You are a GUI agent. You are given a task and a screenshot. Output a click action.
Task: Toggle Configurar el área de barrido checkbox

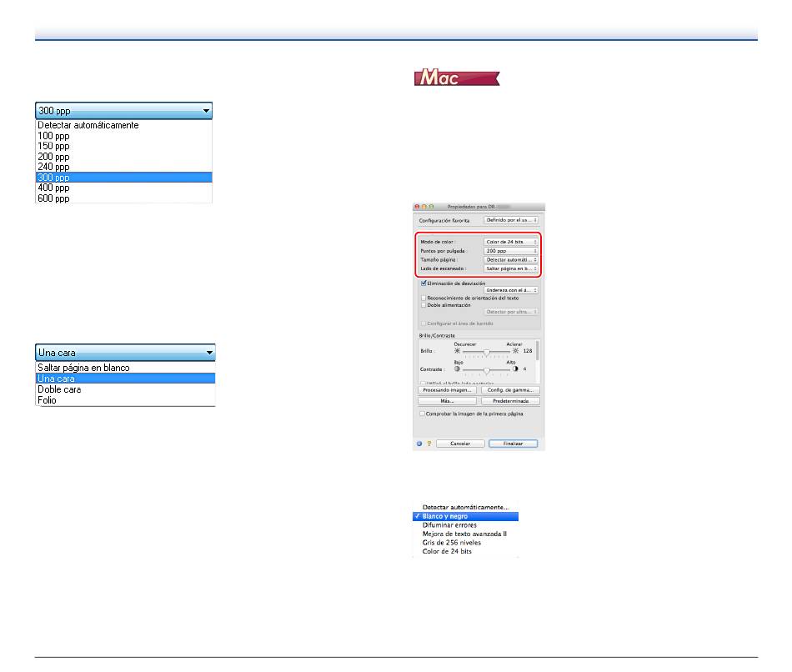click(424, 323)
